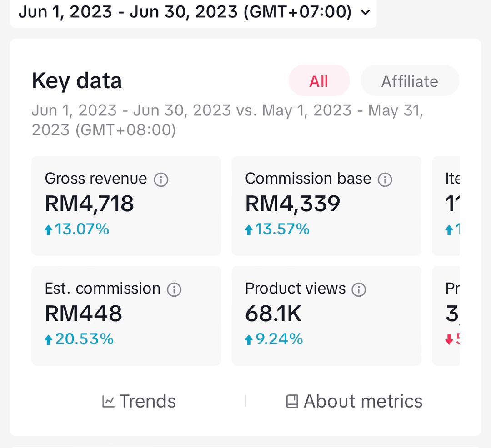Click Gross revenue upward arrow indicator
This screenshot has height=448, width=491.
click(48, 230)
